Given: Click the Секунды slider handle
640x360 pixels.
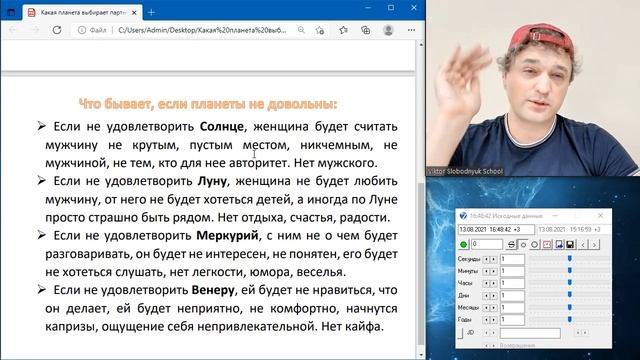Looking at the screenshot, I should [570, 258].
